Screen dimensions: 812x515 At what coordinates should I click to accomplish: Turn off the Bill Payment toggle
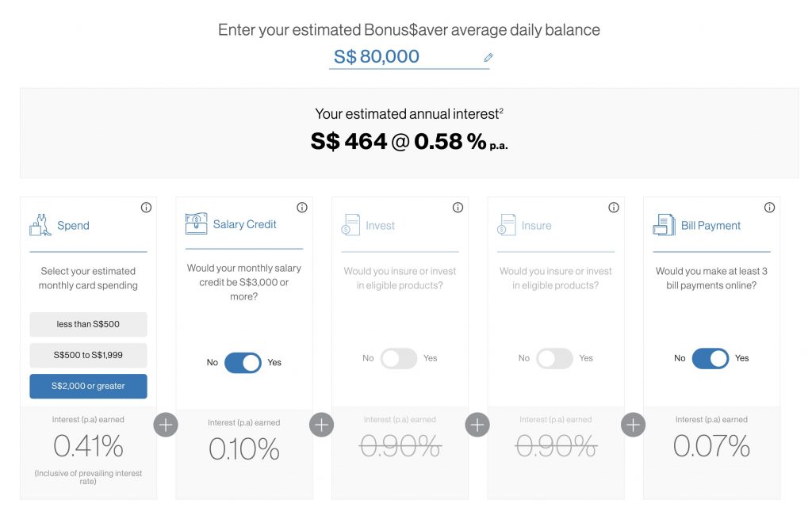tap(710, 358)
